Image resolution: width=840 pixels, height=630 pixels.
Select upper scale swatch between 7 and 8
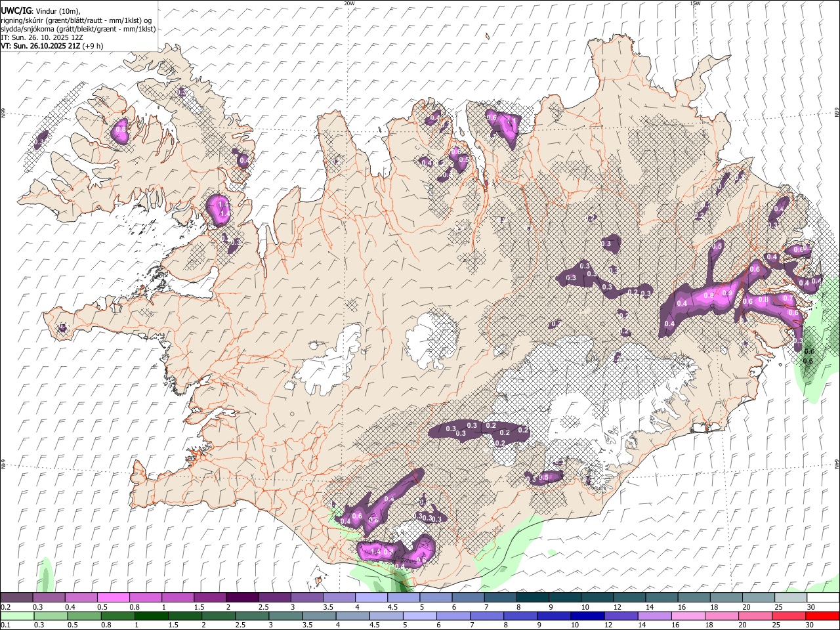coord(500,598)
